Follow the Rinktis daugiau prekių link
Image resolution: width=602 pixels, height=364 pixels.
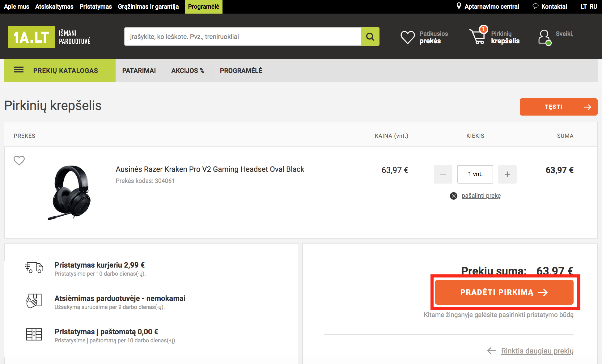[537, 351]
